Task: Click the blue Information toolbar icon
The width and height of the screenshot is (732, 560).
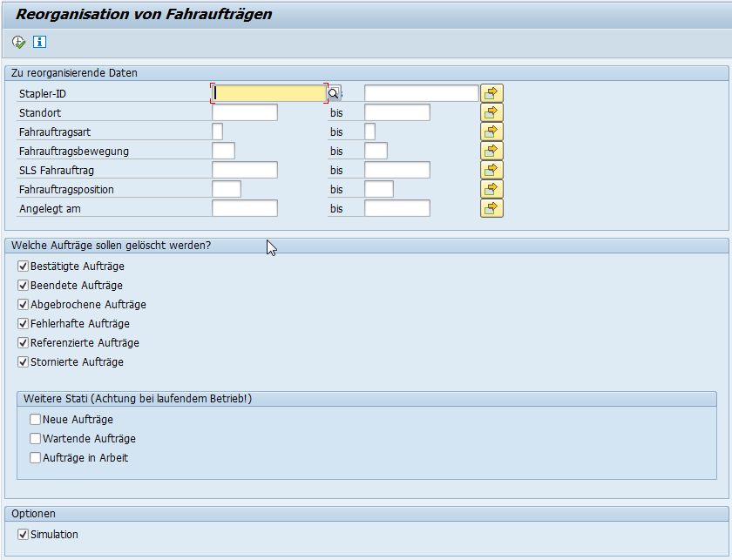Action: (39, 42)
